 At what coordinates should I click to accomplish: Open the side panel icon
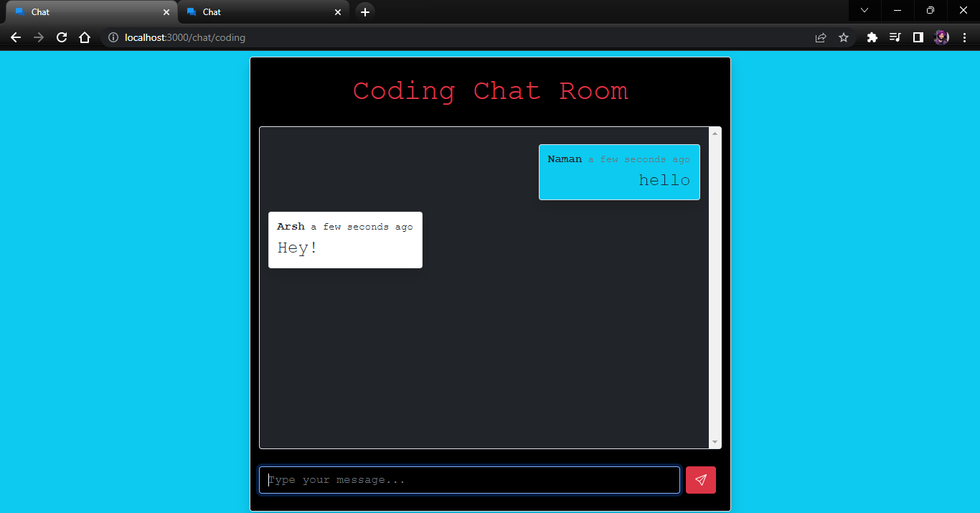(918, 37)
